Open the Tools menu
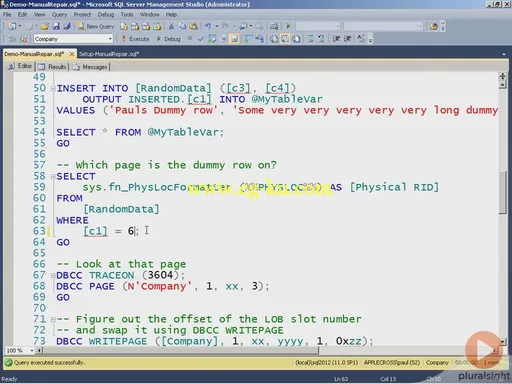Image resolution: width=512 pixels, height=384 pixels. tap(127, 15)
